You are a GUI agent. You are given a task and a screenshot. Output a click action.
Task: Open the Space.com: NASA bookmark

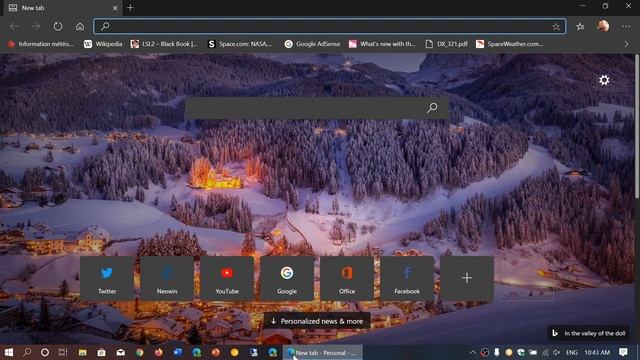click(x=240, y=44)
